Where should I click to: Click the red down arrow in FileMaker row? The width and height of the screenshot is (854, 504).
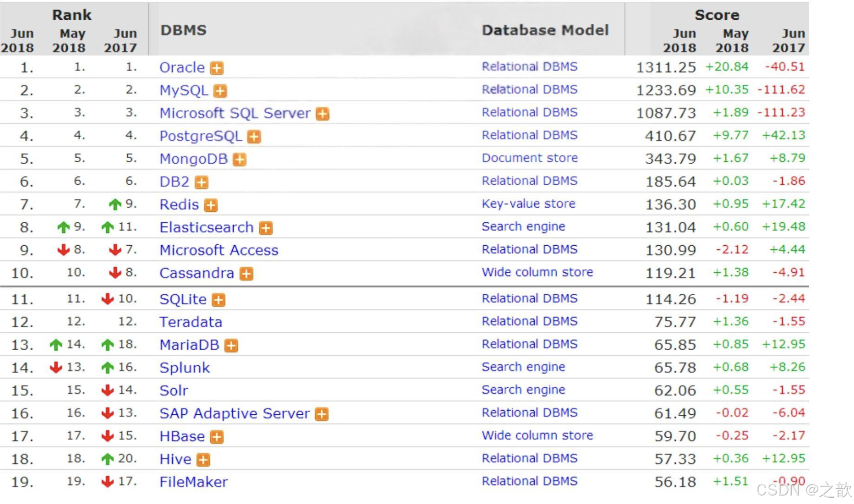[x=108, y=482]
